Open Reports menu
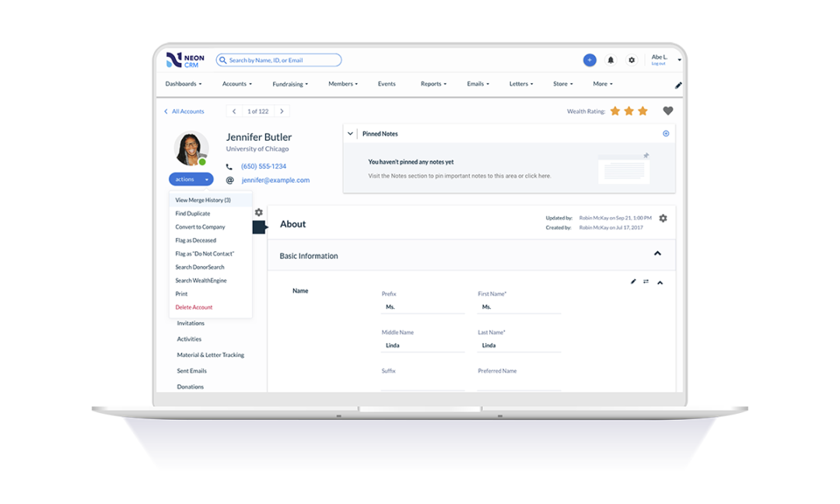The image size is (840, 504). (x=433, y=84)
